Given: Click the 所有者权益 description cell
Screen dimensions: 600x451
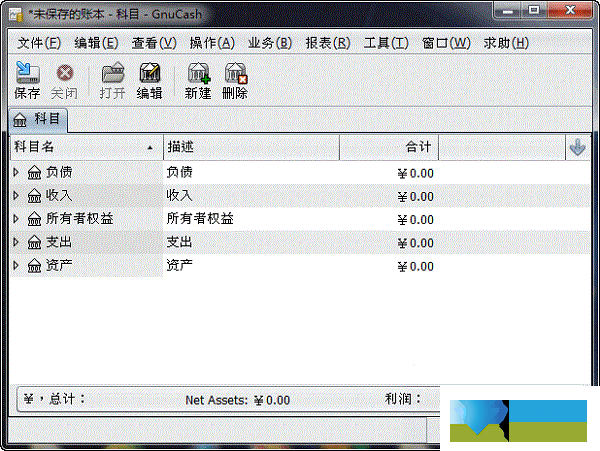Looking at the screenshot, I should coord(200,219).
